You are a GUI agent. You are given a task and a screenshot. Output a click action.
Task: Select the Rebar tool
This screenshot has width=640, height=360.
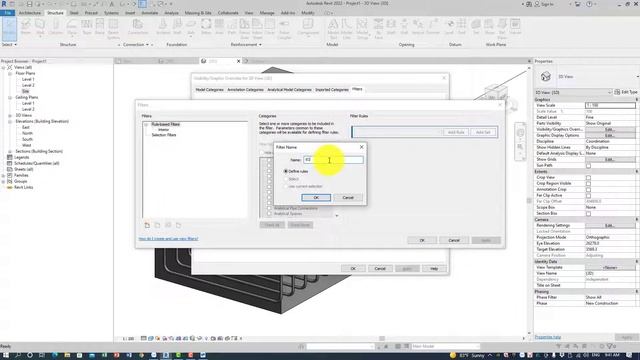click(x=206, y=28)
